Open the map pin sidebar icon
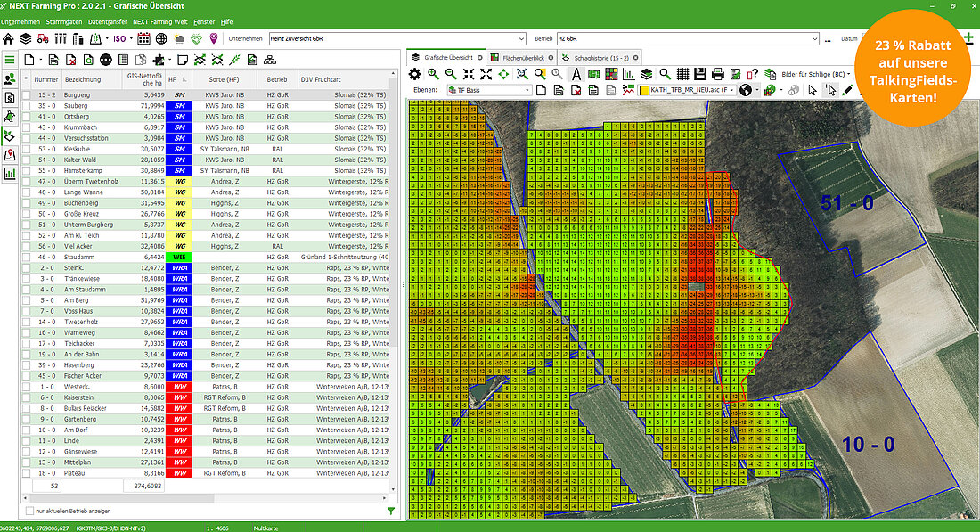Screen dimensions: 980x532 pos(10,155)
